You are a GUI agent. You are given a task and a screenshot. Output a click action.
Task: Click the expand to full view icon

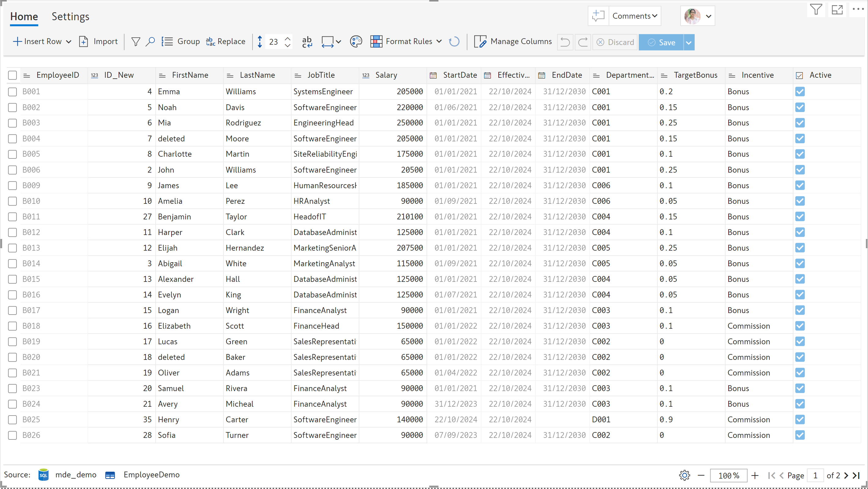[x=837, y=10]
